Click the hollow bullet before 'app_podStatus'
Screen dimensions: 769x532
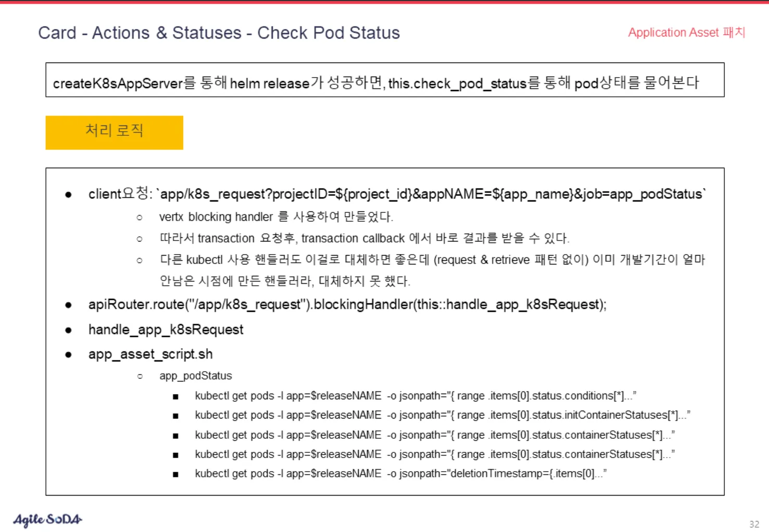click(x=140, y=376)
